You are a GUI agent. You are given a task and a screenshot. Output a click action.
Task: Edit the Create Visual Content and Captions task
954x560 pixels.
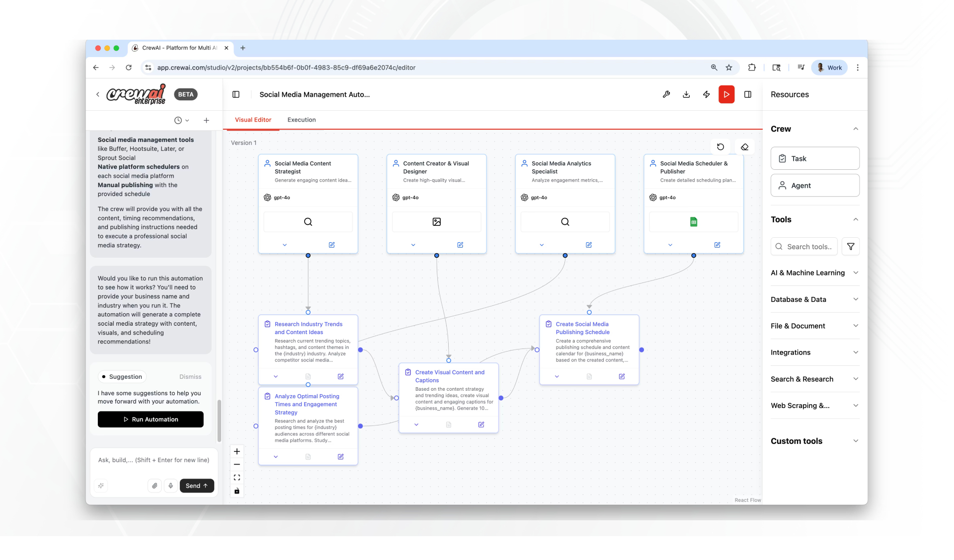click(x=481, y=424)
